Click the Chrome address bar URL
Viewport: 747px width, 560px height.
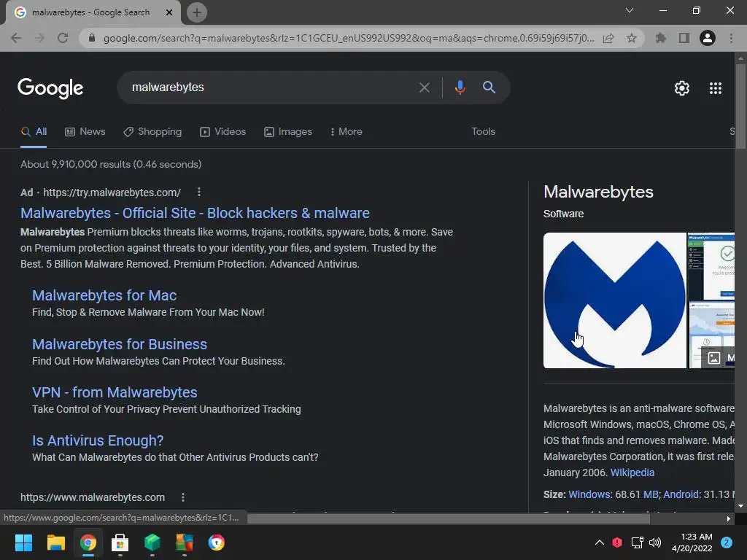(348, 38)
